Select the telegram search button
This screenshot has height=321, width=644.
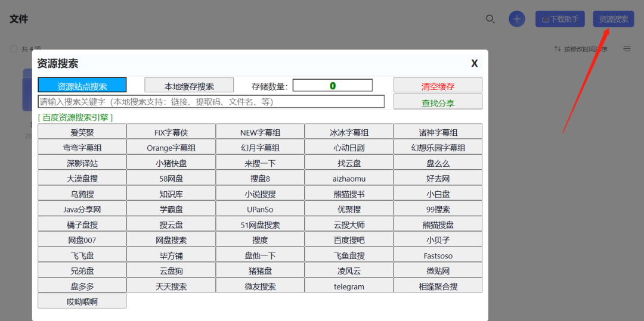click(x=349, y=285)
